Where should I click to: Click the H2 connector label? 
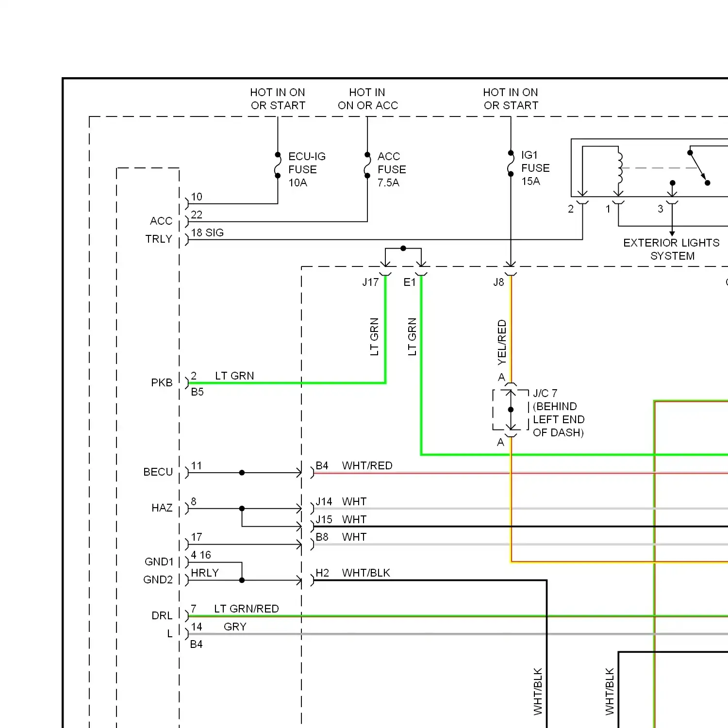tap(322, 573)
